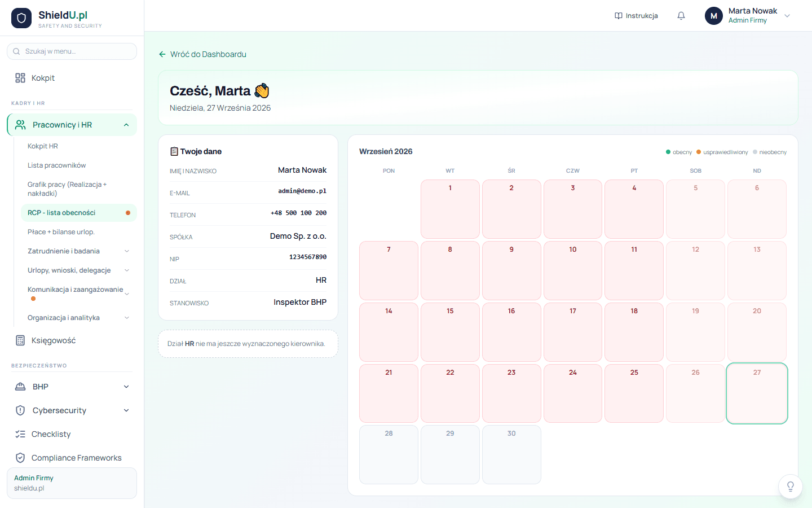Expand Organizacja i analityka submenu
This screenshot has width=812, height=508.
[78, 318]
